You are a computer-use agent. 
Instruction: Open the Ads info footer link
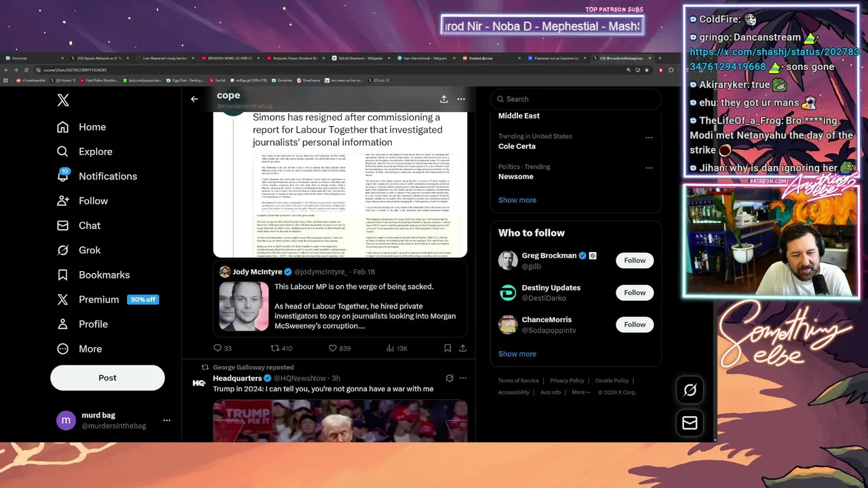point(551,392)
